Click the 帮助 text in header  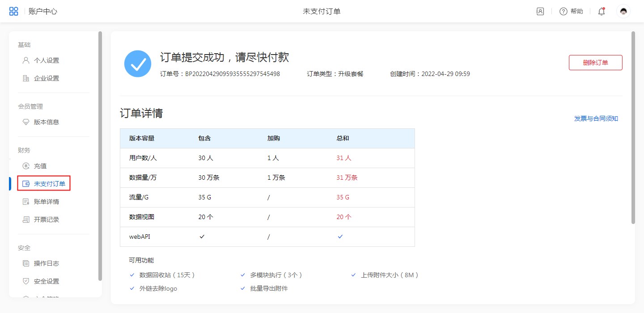tap(577, 12)
